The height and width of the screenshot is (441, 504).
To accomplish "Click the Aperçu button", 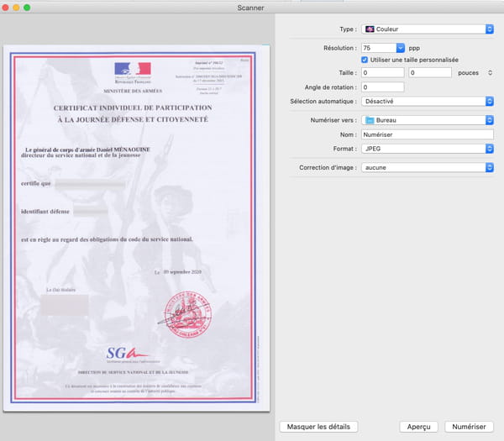I will click(418, 427).
